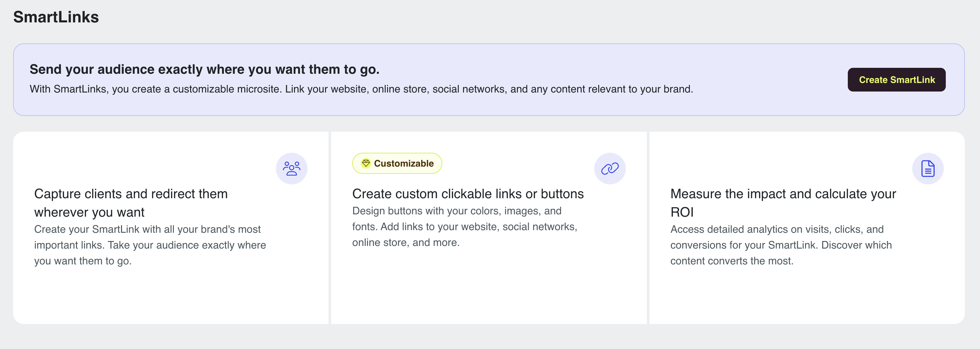Click the document report icon
The width and height of the screenshot is (980, 349).
(927, 168)
